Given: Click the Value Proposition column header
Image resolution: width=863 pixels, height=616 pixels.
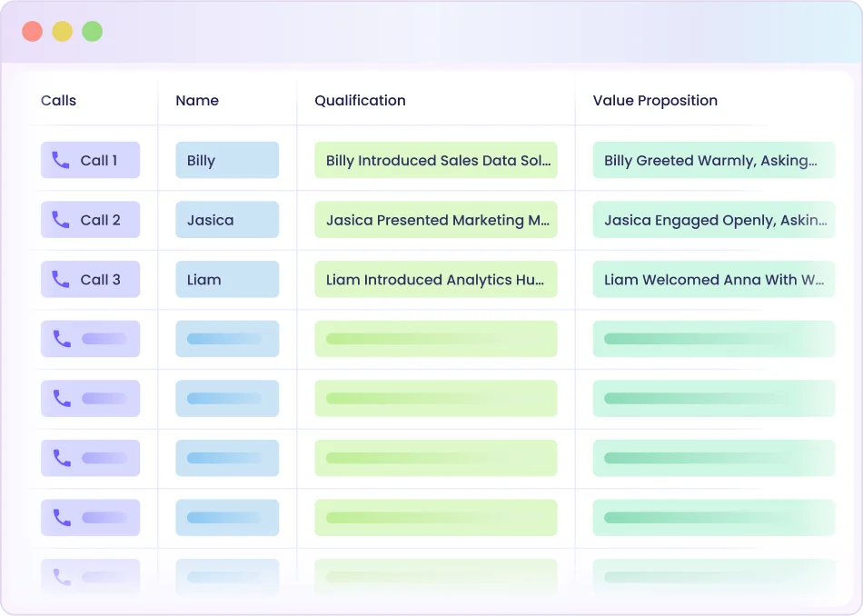Looking at the screenshot, I should pos(655,100).
